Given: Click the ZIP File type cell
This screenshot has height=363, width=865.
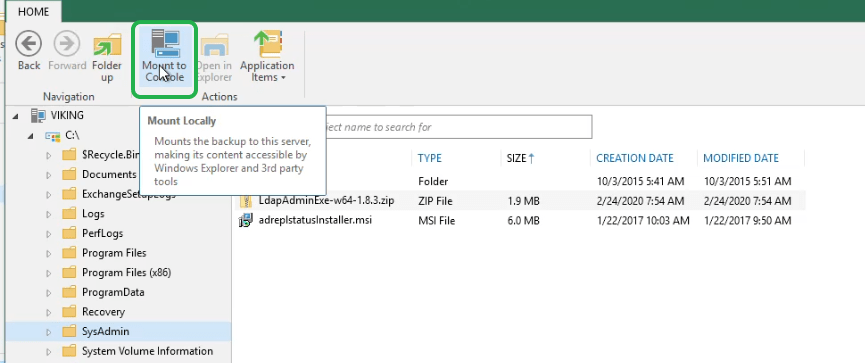Looking at the screenshot, I should 434,201.
